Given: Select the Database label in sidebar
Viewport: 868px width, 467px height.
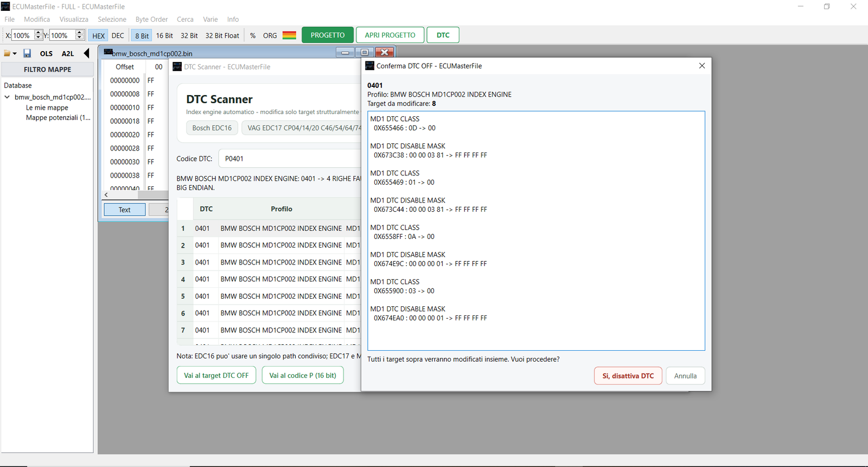Looking at the screenshot, I should 18,85.
